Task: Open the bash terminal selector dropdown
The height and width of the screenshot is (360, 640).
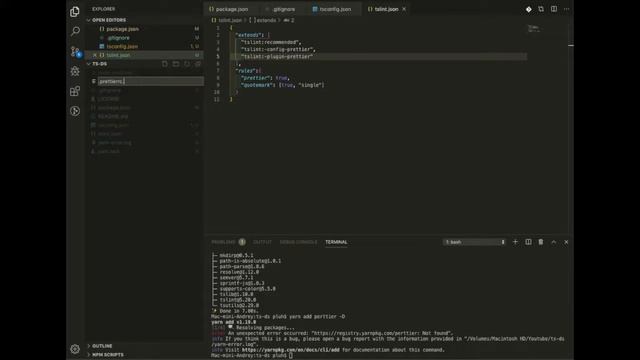Action: click(x=475, y=242)
